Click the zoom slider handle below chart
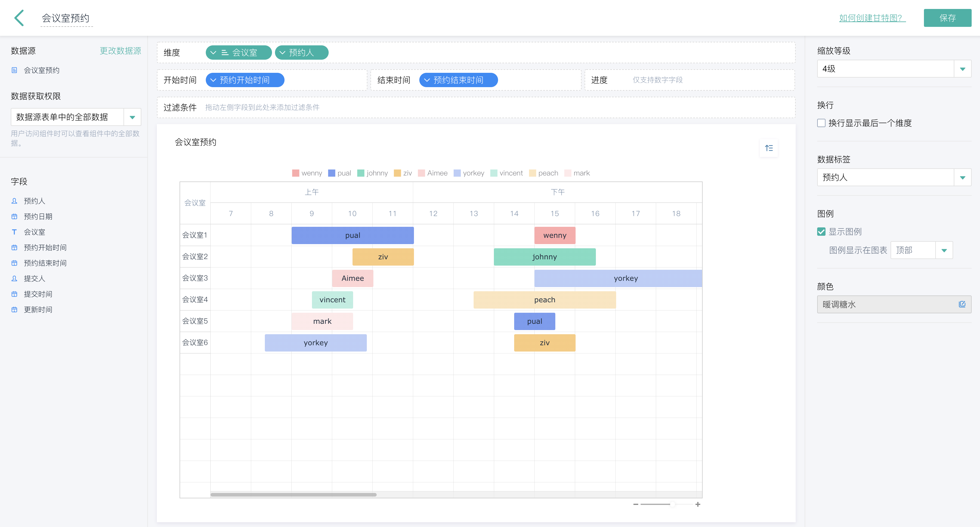This screenshot has width=980, height=527. [672, 504]
